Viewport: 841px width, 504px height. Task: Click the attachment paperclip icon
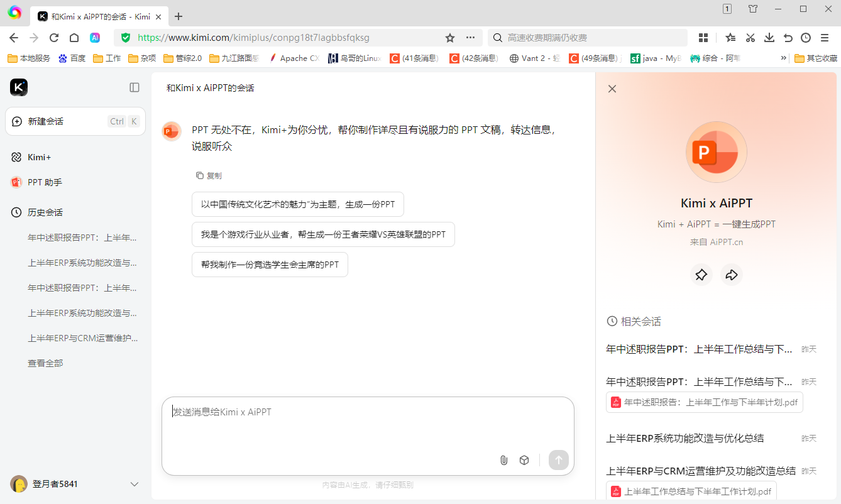pyautogui.click(x=503, y=460)
